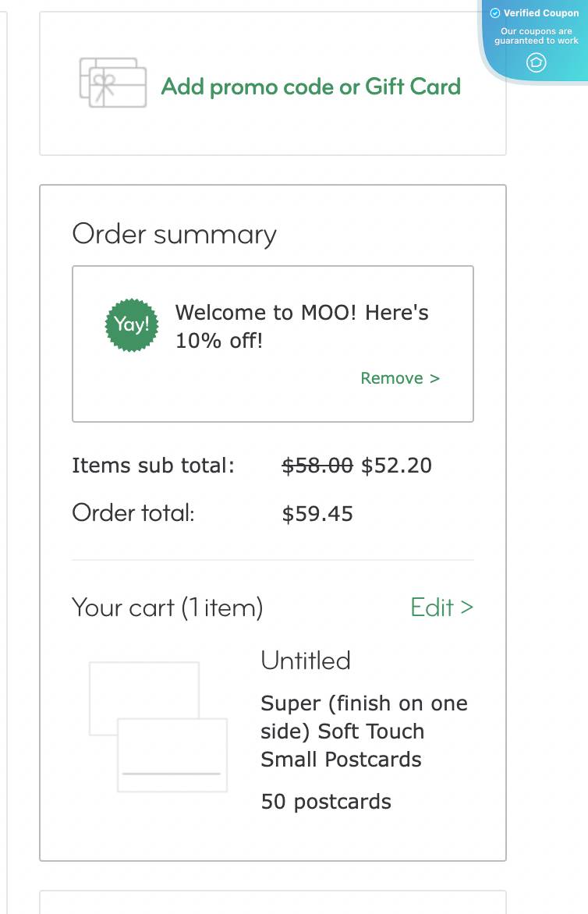Click the Verified Coupon label
This screenshot has height=914, width=588.
point(541,13)
